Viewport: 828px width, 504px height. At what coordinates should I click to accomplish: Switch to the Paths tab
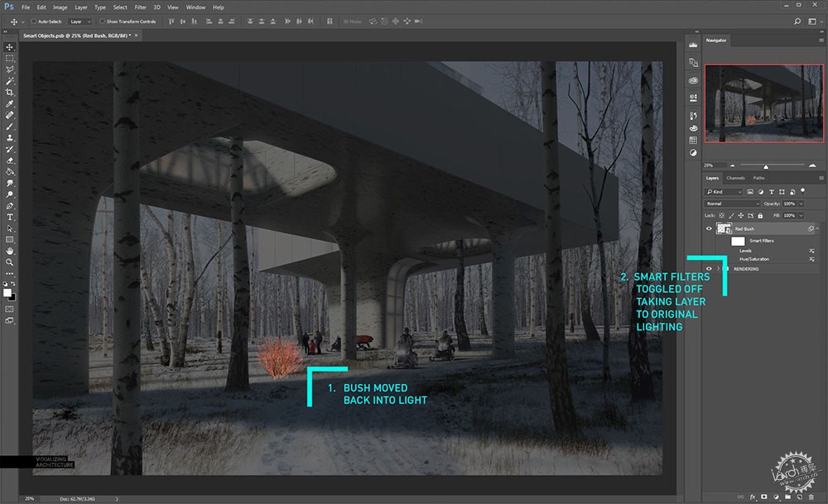coord(758,178)
